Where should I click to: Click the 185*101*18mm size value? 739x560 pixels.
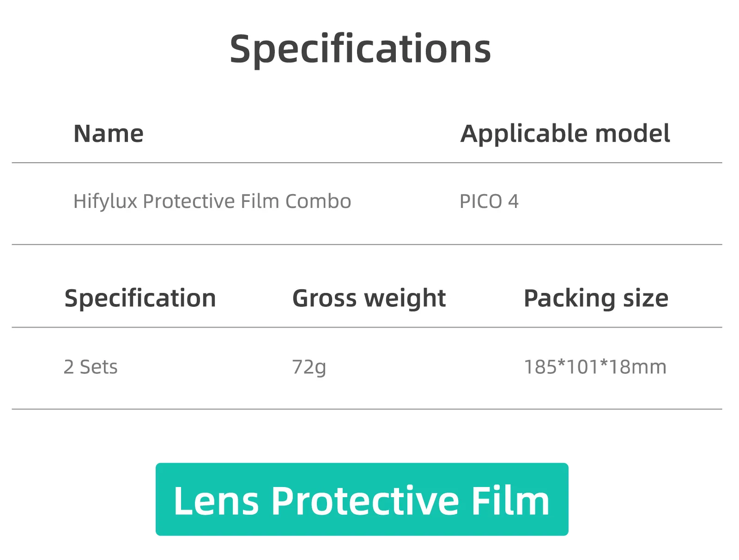[595, 367]
